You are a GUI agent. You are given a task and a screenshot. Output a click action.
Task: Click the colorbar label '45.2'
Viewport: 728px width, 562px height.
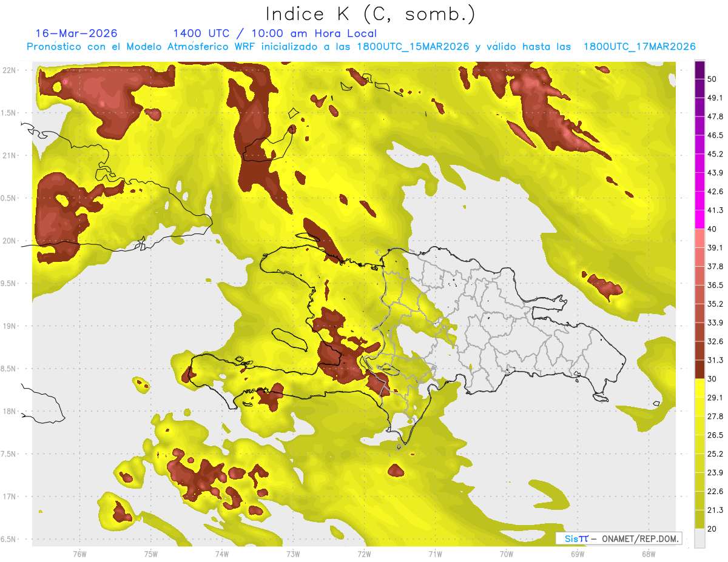(x=715, y=154)
